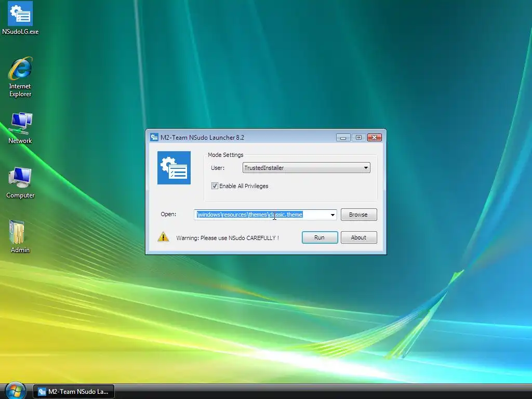Click the NSudo gear logo in dialog
This screenshot has width=532, height=399.
point(174,168)
